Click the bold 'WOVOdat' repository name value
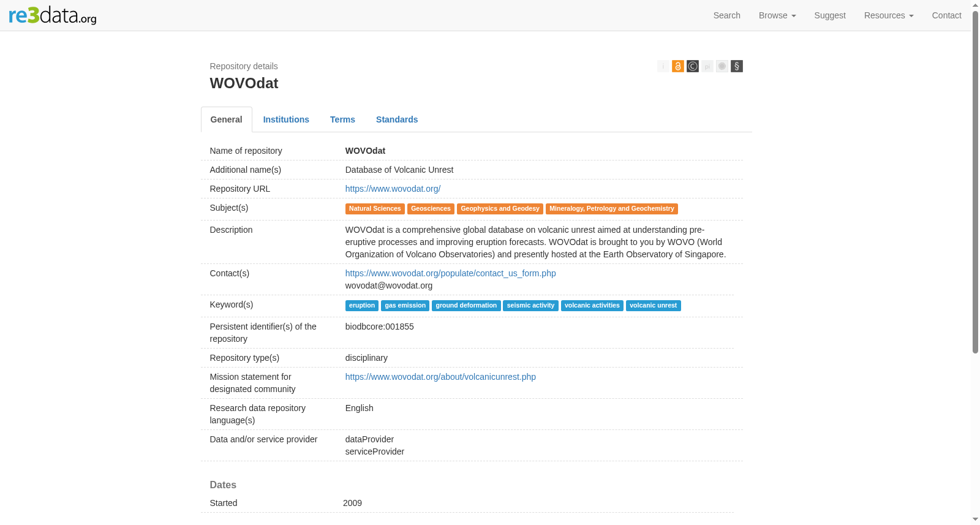This screenshot has height=525, width=980. click(365, 151)
